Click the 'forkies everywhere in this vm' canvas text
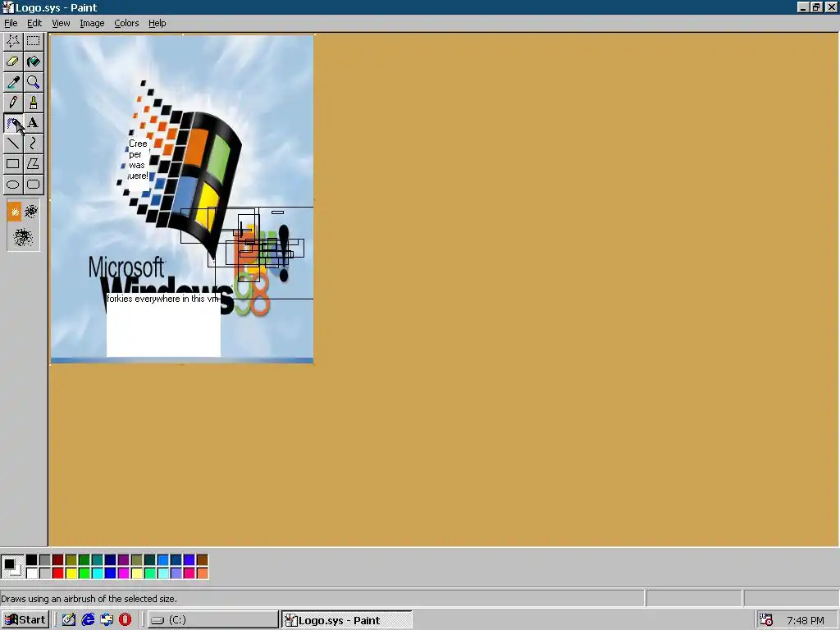Screen dimensions: 840x630 pyautogui.click(x=163, y=299)
